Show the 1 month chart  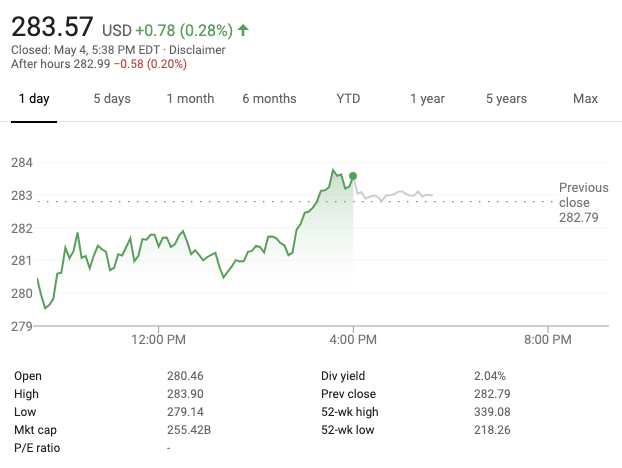(190, 99)
